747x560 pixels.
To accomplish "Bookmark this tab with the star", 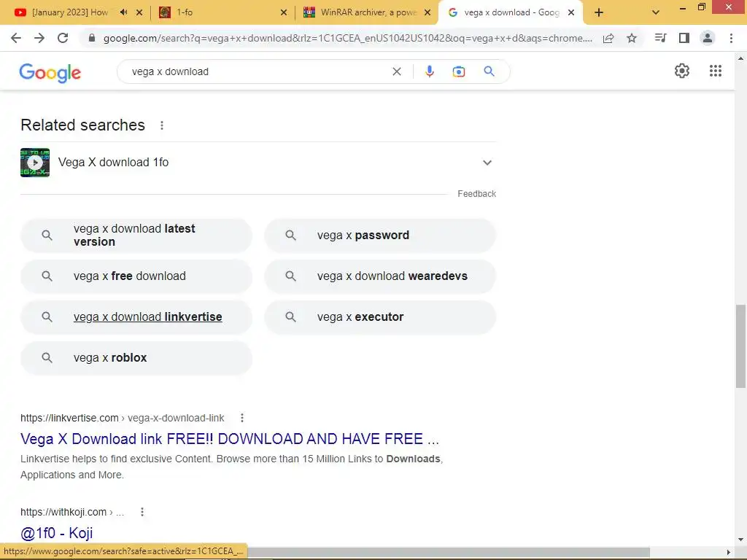I will coord(632,38).
